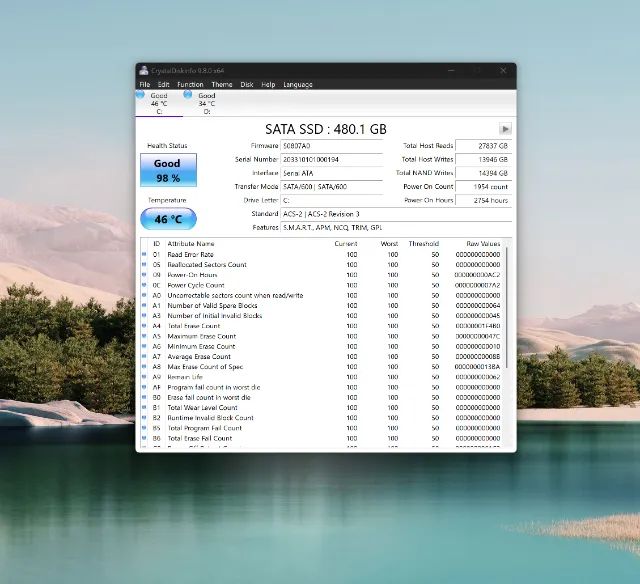Click the status icon for Total Erase Count
Image resolution: width=640 pixels, height=584 pixels.
pyautogui.click(x=144, y=326)
